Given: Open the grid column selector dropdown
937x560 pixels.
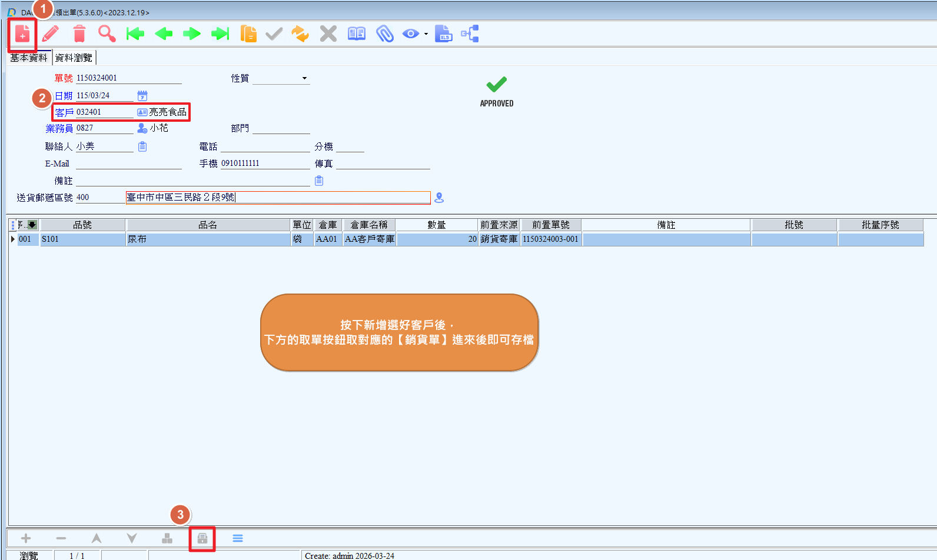Looking at the screenshot, I should coord(32,225).
